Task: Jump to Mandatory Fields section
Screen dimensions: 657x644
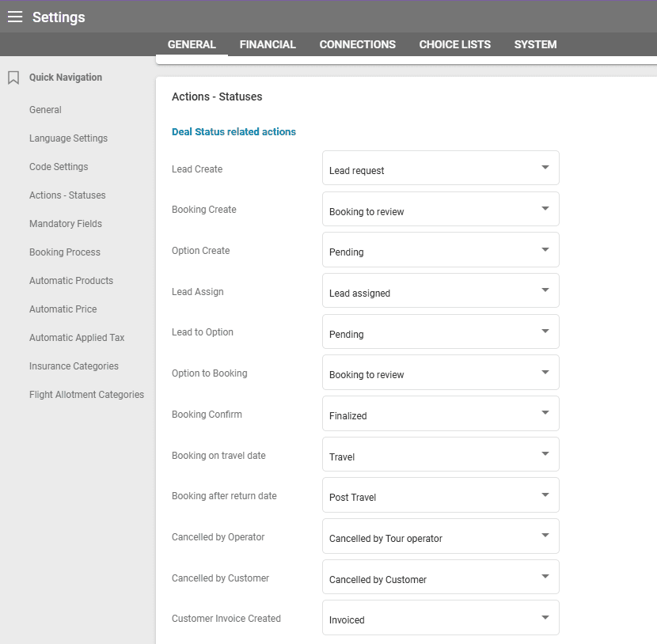Action: coord(66,224)
